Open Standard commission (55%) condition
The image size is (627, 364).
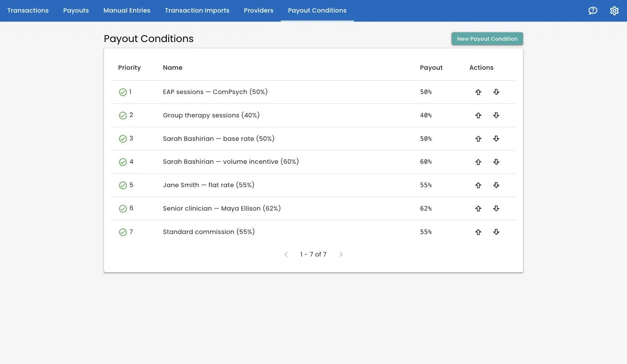point(209,232)
